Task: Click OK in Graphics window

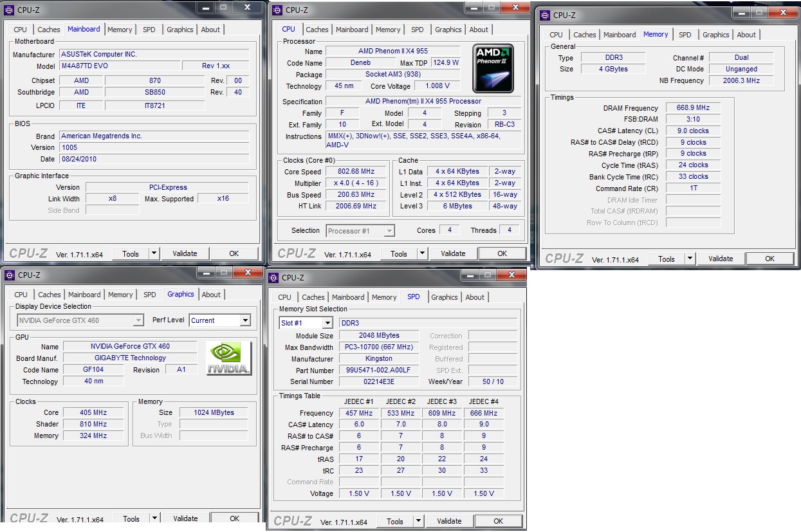Action: (x=234, y=518)
